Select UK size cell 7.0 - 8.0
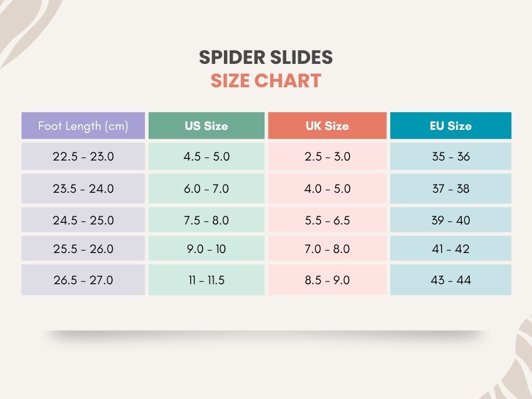 click(327, 249)
